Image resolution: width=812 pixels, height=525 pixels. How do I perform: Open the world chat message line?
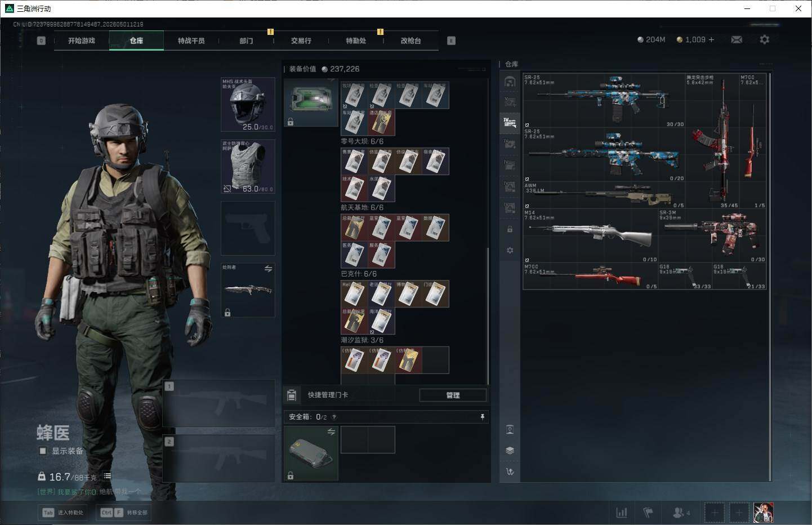tap(90, 492)
